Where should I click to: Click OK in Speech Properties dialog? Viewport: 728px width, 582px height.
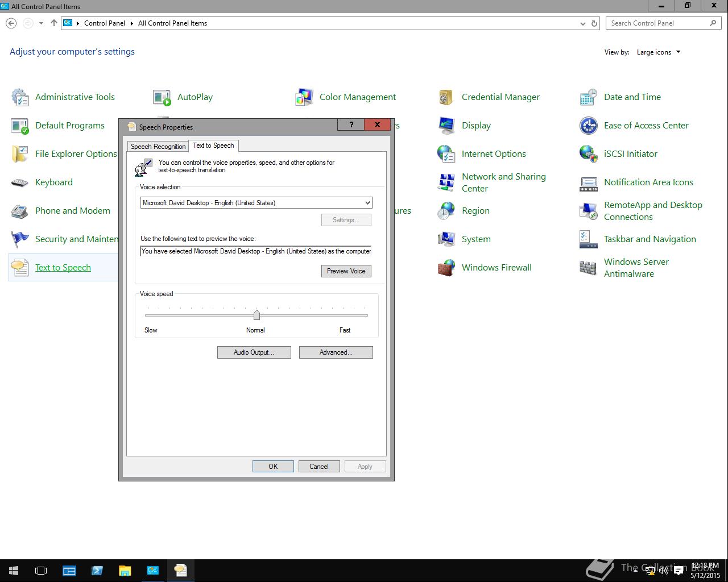click(x=273, y=467)
